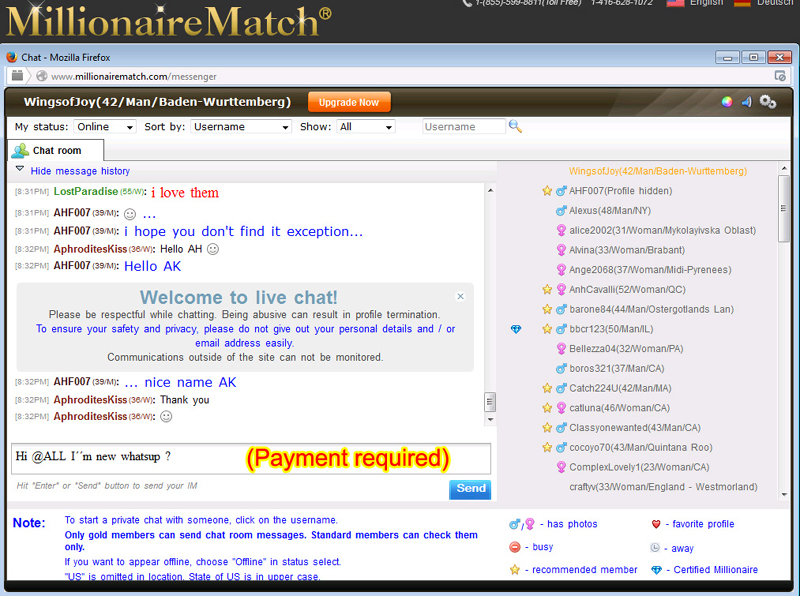The width and height of the screenshot is (800, 596).
Task: Click male photo icon beside Alexus
Action: [561, 211]
